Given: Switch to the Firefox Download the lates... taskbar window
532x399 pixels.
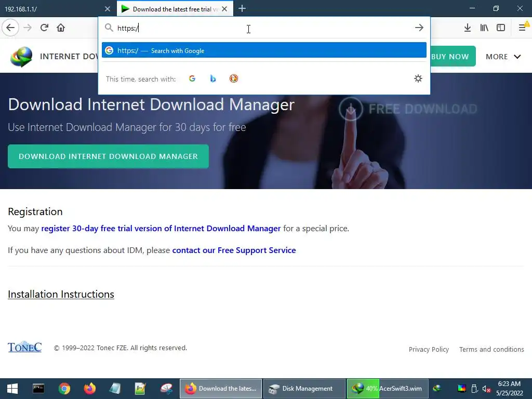Looking at the screenshot, I should coord(220,389).
